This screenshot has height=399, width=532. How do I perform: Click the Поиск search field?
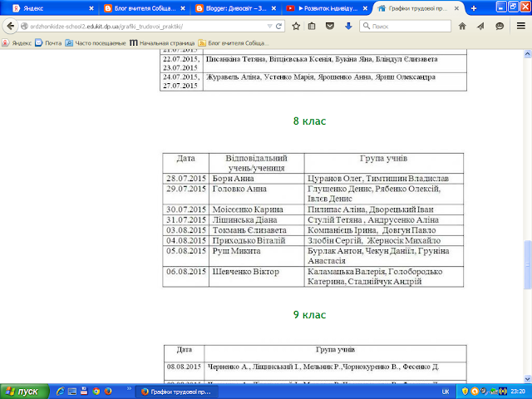click(x=406, y=26)
